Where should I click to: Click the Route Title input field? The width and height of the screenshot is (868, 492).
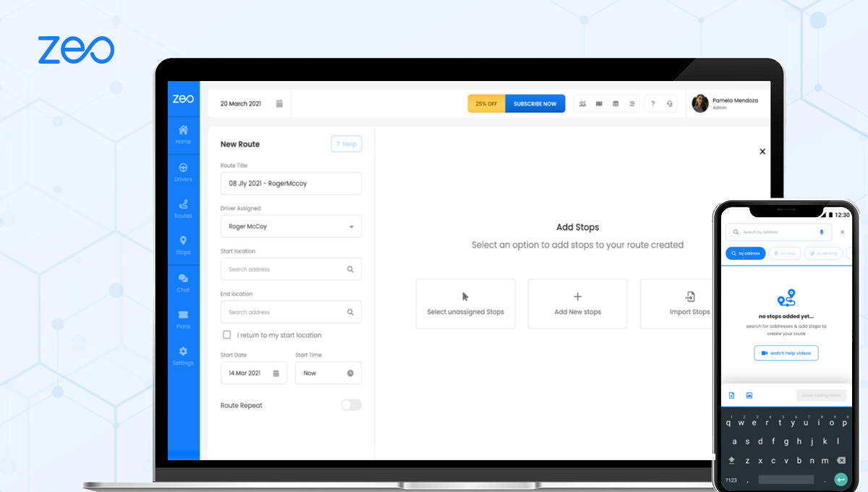click(x=291, y=184)
